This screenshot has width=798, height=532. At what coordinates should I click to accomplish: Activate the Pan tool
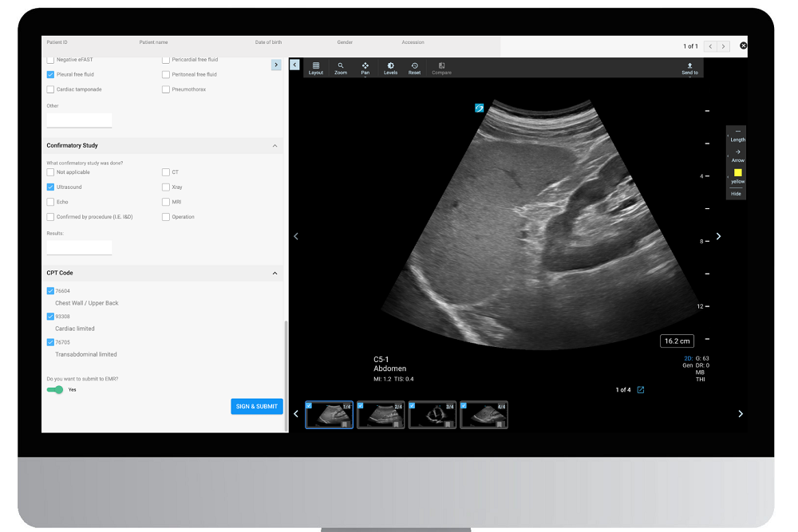(365, 68)
